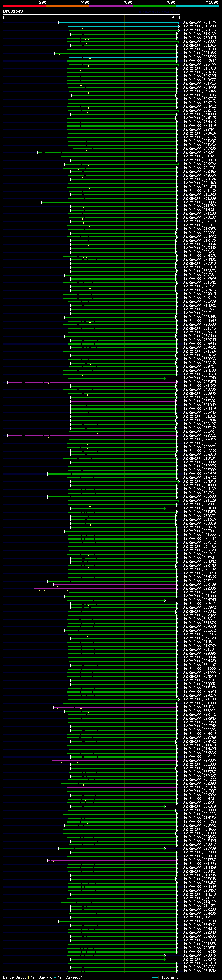Select hit label UniRef100_C8RUP5
This screenshot has width=222, height=980.
tap(199, 959)
